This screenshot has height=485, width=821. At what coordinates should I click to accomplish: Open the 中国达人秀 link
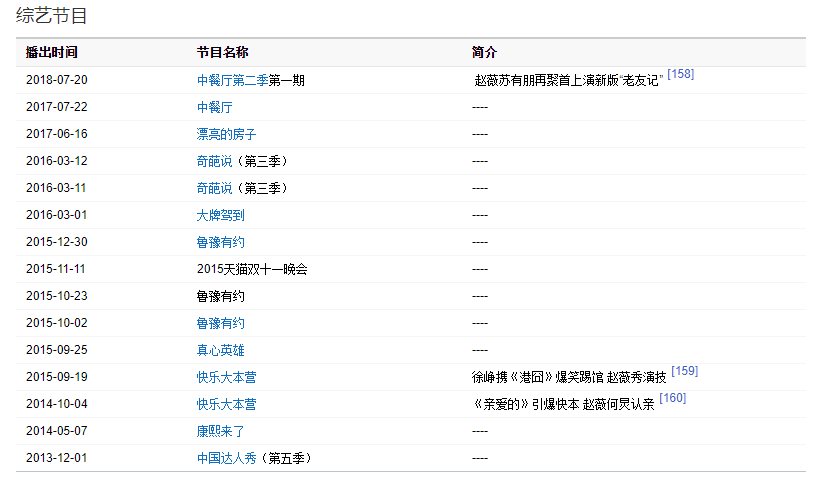(226, 458)
